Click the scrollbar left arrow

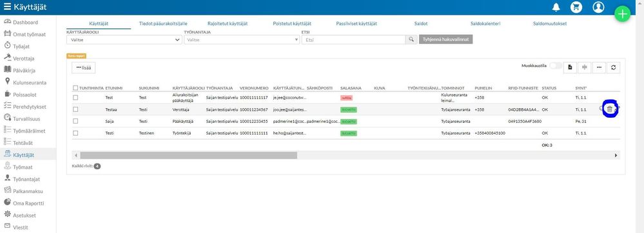point(75,156)
